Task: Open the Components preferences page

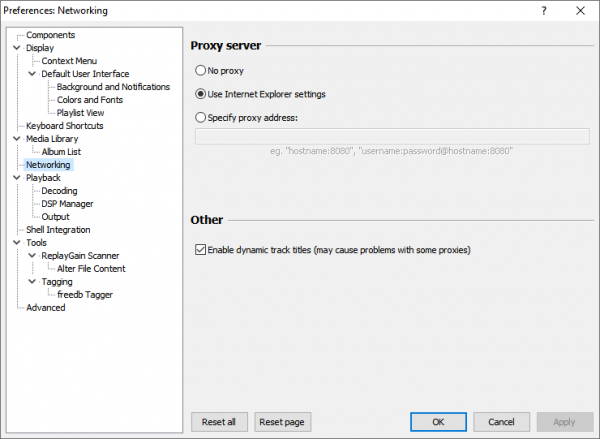Action: click(x=51, y=35)
